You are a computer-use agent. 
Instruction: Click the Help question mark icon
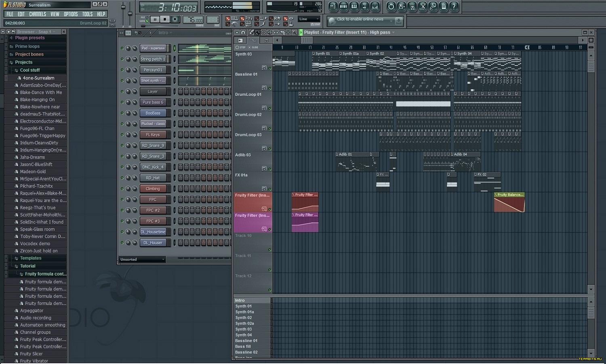pos(454,6)
